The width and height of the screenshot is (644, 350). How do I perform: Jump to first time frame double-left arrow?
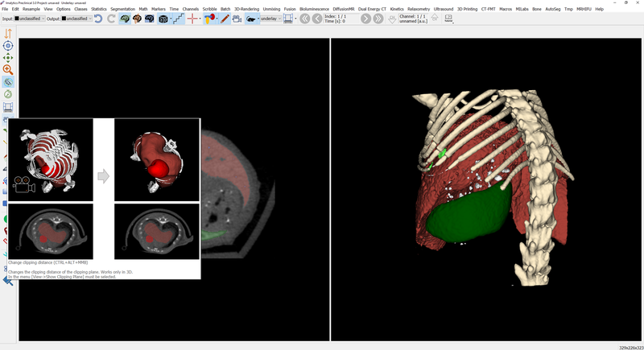click(305, 19)
